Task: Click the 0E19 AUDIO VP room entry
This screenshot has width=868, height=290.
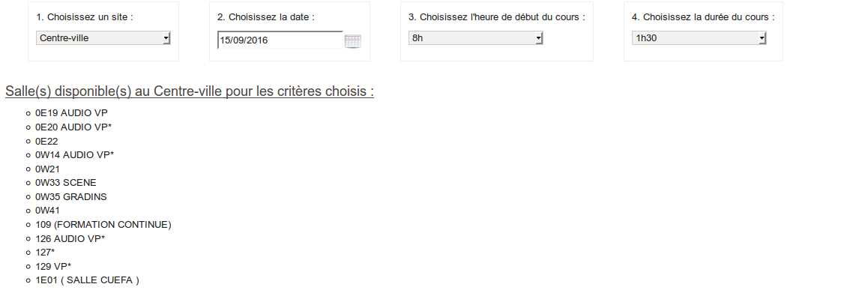Action: tap(71, 113)
